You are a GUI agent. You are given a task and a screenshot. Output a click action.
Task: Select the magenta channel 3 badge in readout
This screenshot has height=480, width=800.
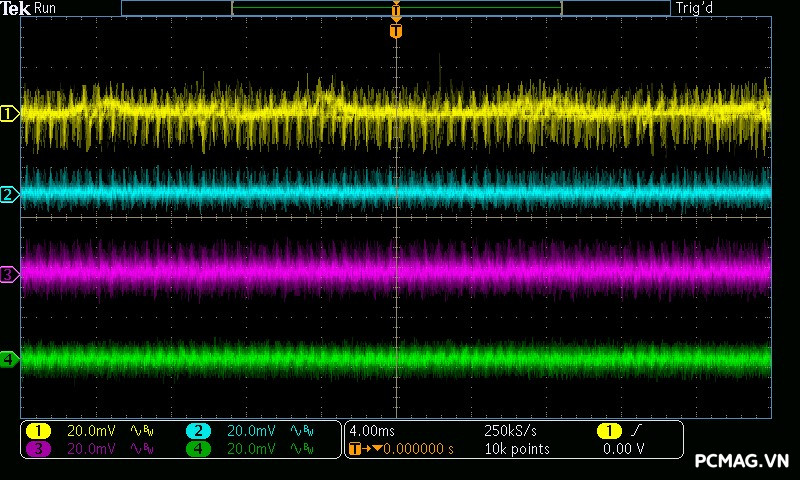[37, 449]
